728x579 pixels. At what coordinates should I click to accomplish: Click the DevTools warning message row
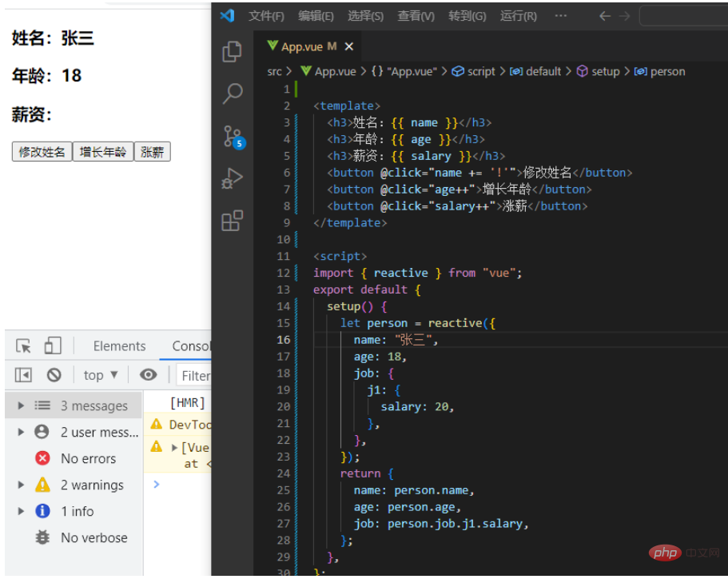(178, 425)
